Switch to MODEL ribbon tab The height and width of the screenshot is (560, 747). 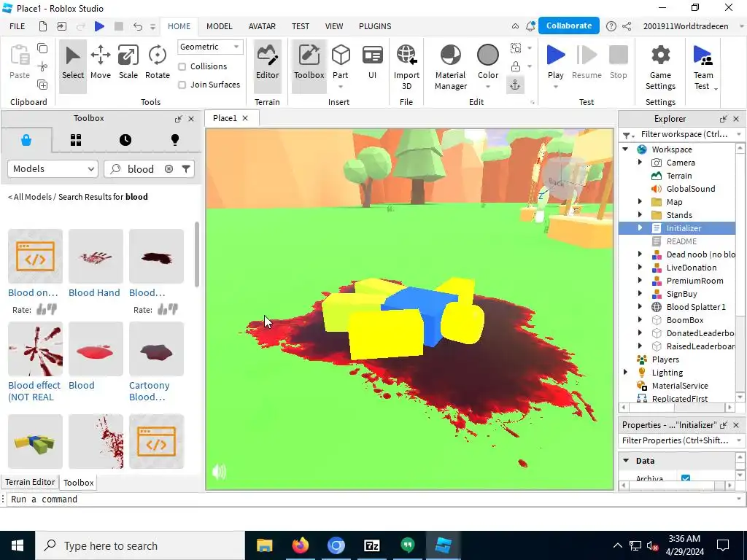coord(219,26)
